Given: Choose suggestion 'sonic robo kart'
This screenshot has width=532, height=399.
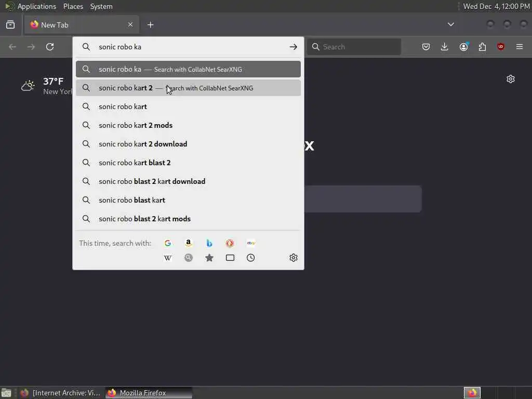Looking at the screenshot, I should (188, 107).
